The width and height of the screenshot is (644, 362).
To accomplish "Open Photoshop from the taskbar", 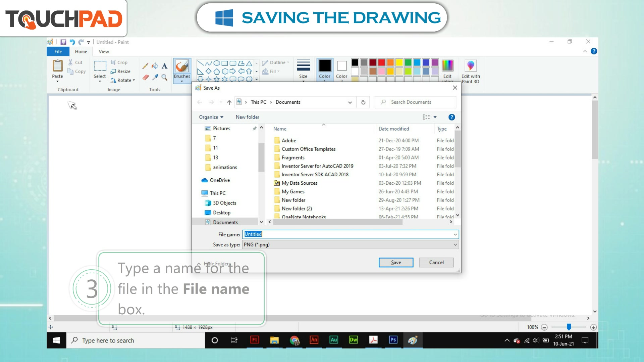I will pyautogui.click(x=393, y=340).
